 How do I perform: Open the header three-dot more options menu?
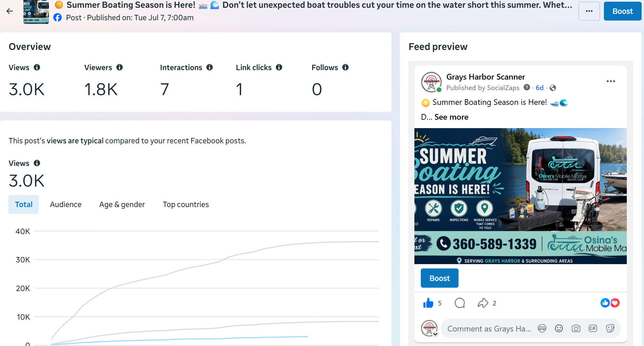[589, 11]
